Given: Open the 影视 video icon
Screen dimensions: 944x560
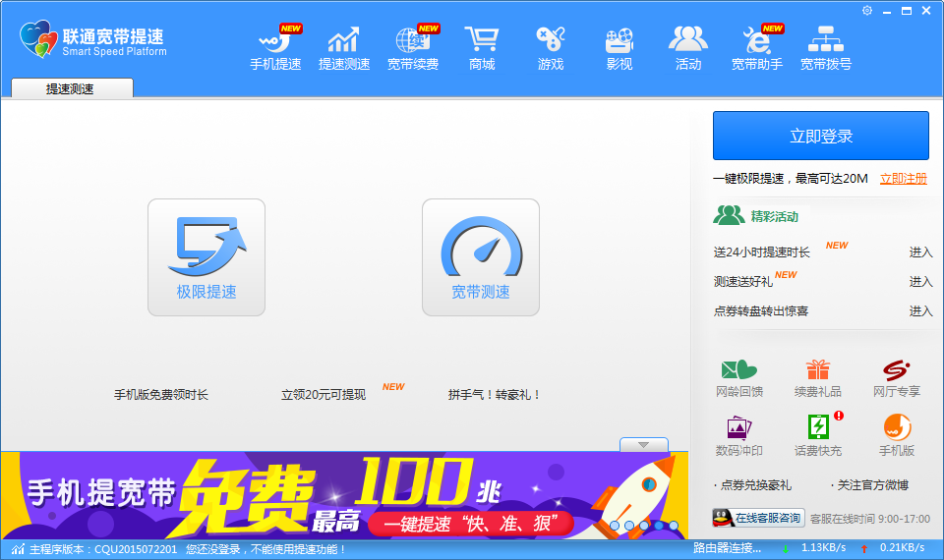Looking at the screenshot, I should (x=619, y=48).
